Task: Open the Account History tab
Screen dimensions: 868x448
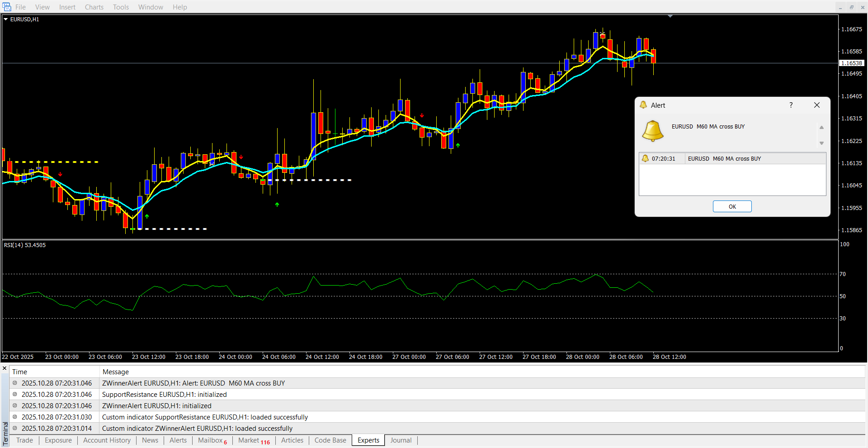Action: click(107, 440)
